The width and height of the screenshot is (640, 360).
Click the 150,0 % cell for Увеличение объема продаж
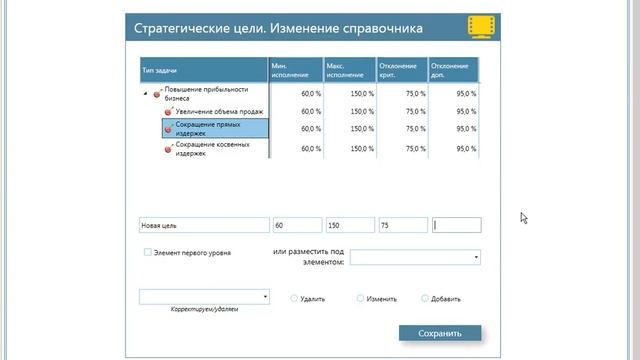pyautogui.click(x=362, y=111)
